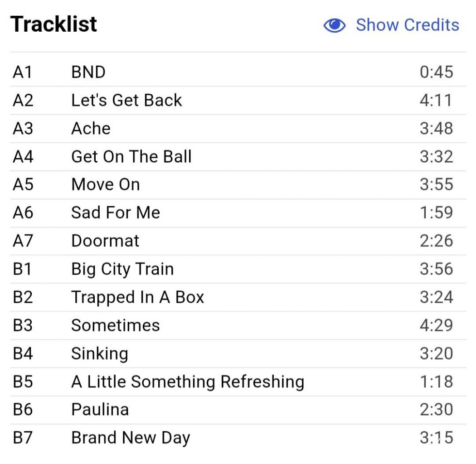
Task: Select the Sinking track
Action: 100,353
